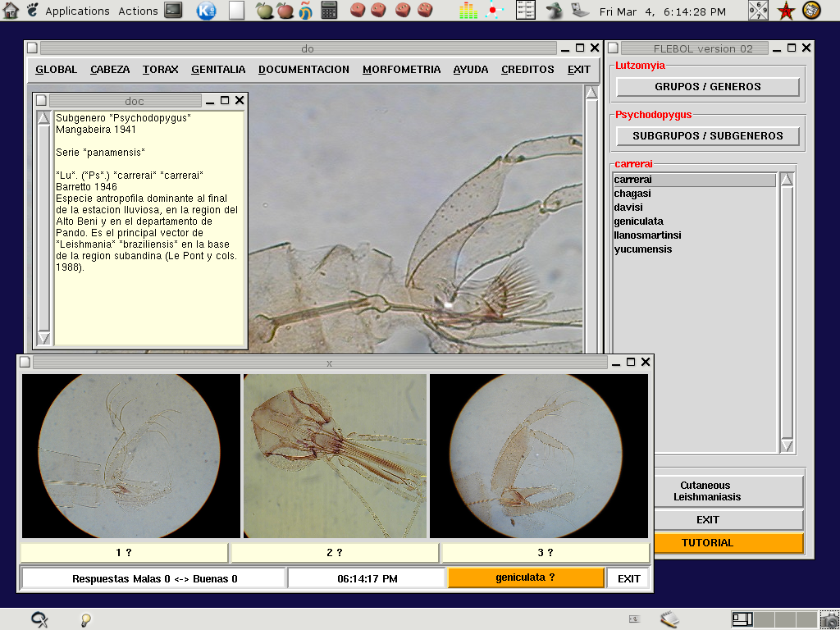Click the calculator icon in top panel
840x630 pixels.
[329, 11]
